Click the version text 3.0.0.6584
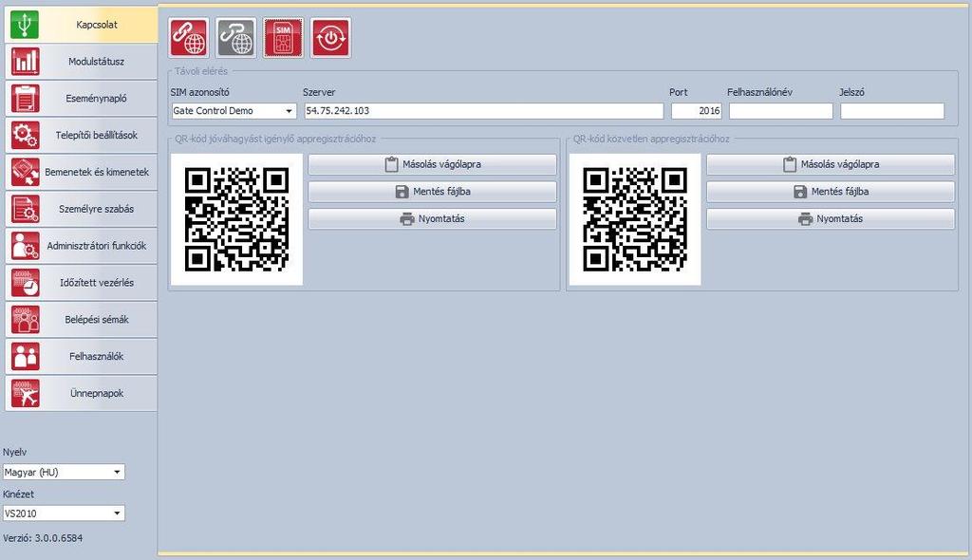 58,538
